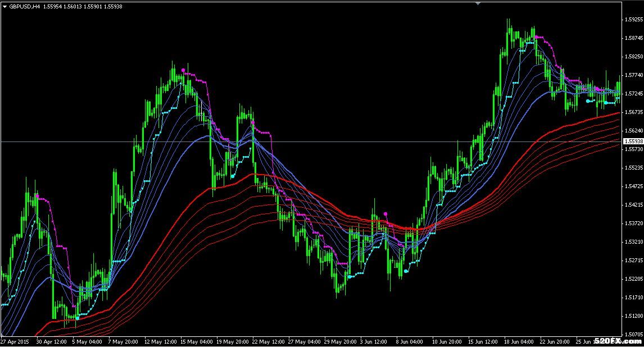The width and height of the screenshot is (644, 347).
Task: Click the 19 May 20:00 time label
Action: click(233, 342)
